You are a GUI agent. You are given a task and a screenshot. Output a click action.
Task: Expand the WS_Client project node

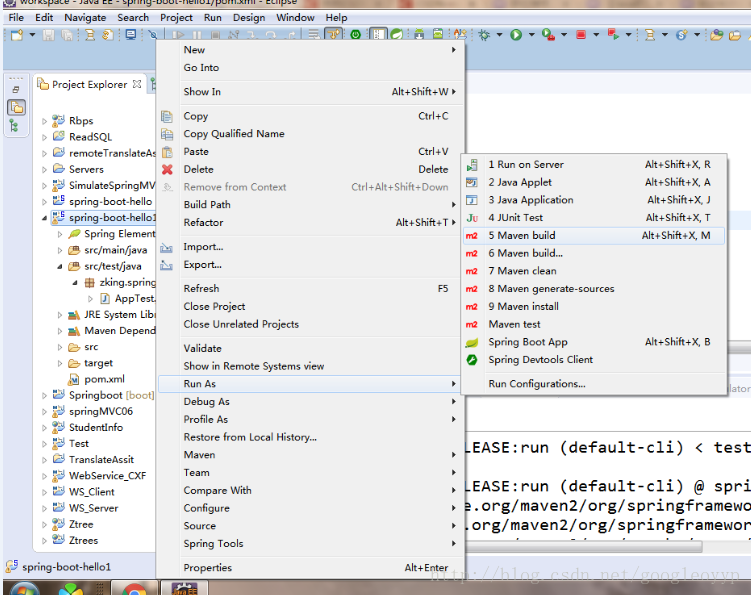point(44,492)
